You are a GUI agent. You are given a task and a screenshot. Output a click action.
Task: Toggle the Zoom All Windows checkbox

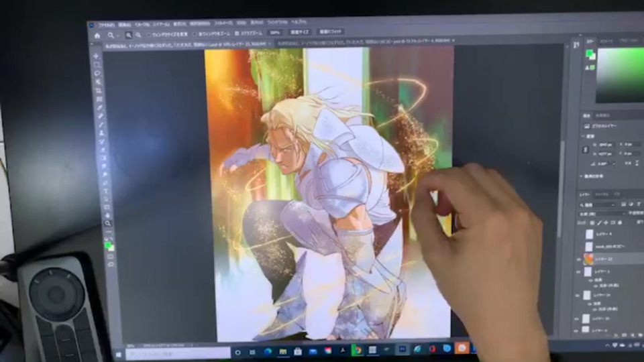pos(195,34)
